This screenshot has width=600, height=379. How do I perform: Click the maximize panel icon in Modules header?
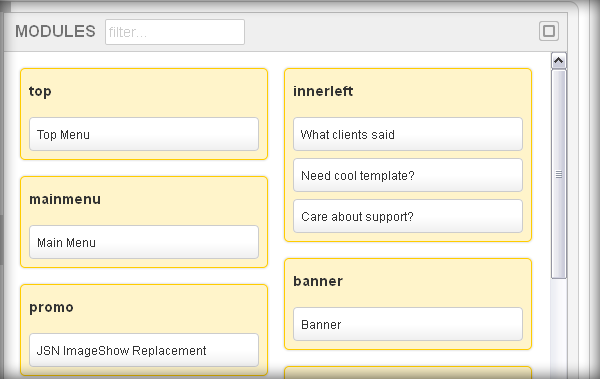[x=549, y=31]
